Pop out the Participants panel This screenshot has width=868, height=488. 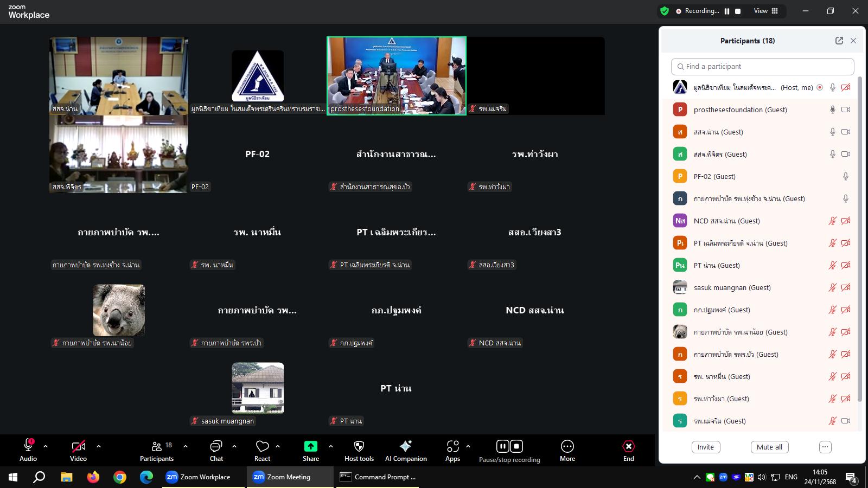[x=839, y=41]
